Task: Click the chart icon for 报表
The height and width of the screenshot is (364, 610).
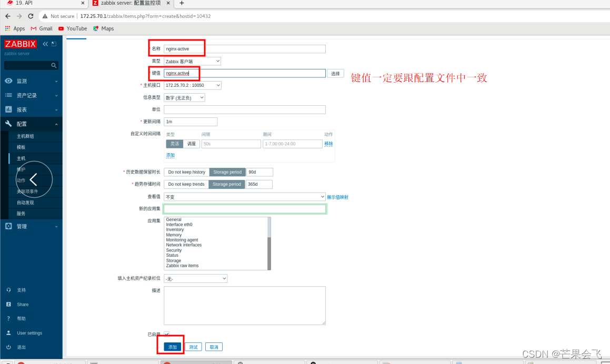Action: (8, 109)
